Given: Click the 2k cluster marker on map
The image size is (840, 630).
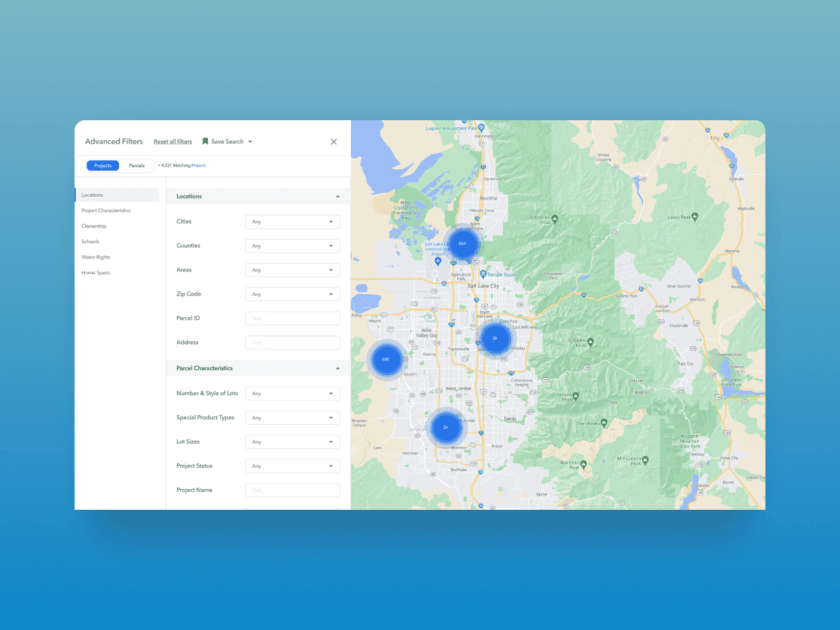Looking at the screenshot, I should click(446, 427).
